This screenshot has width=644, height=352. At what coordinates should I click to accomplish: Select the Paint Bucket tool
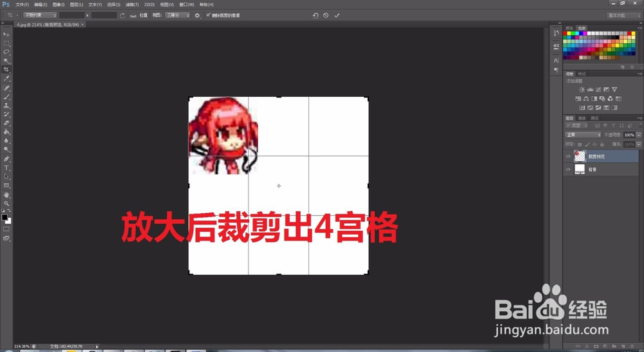[6, 132]
